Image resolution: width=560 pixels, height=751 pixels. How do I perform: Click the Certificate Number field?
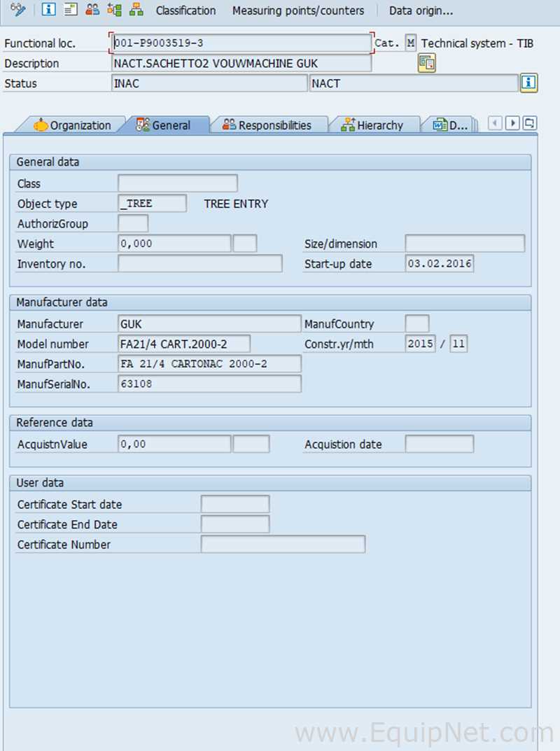[x=283, y=545]
